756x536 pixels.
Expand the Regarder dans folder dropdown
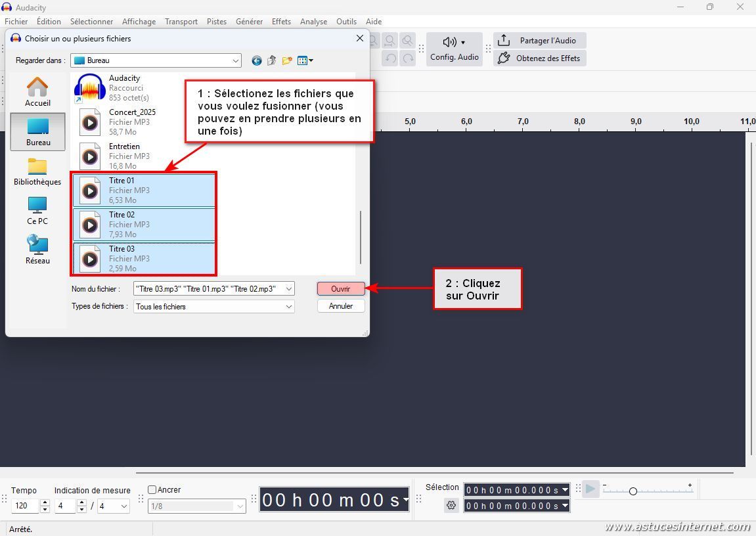tap(236, 60)
